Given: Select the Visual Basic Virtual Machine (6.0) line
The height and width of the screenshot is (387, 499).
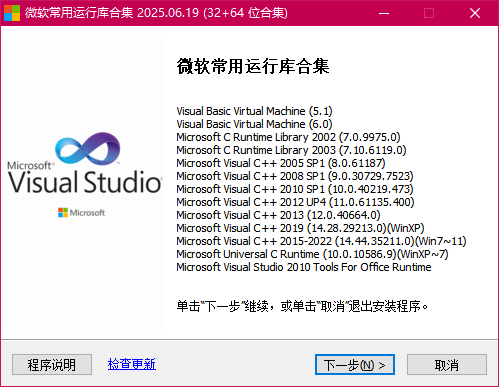Looking at the screenshot, I should point(254,124).
